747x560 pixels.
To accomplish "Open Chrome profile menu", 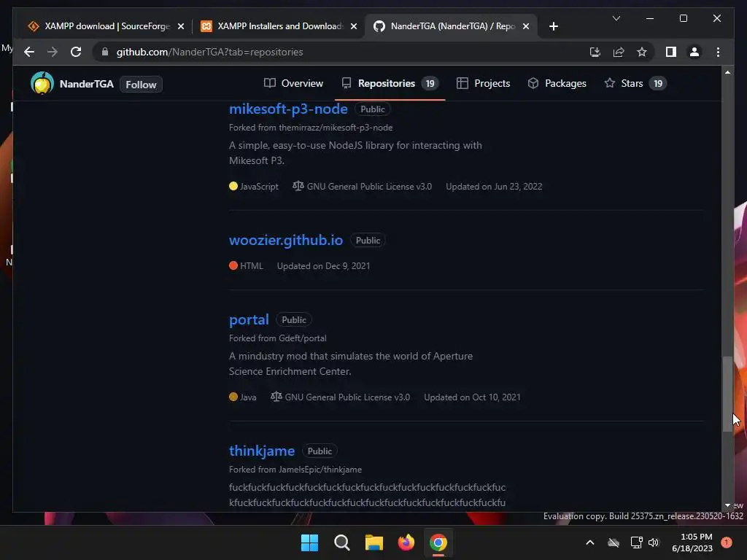I will (x=694, y=52).
